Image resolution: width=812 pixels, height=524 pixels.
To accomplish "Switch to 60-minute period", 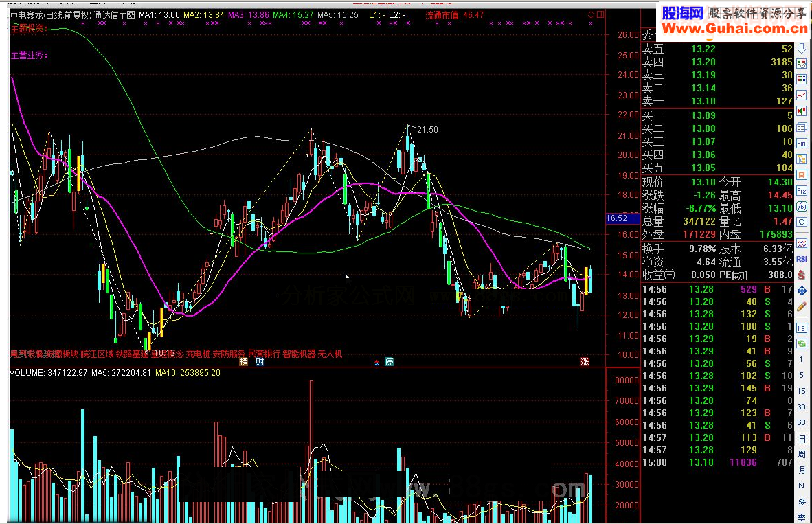I will (x=802, y=422).
